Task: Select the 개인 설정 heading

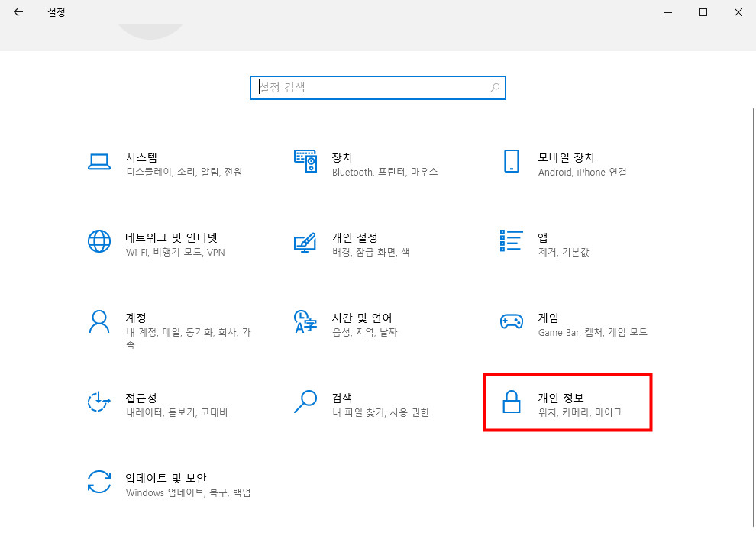Action: click(x=354, y=237)
